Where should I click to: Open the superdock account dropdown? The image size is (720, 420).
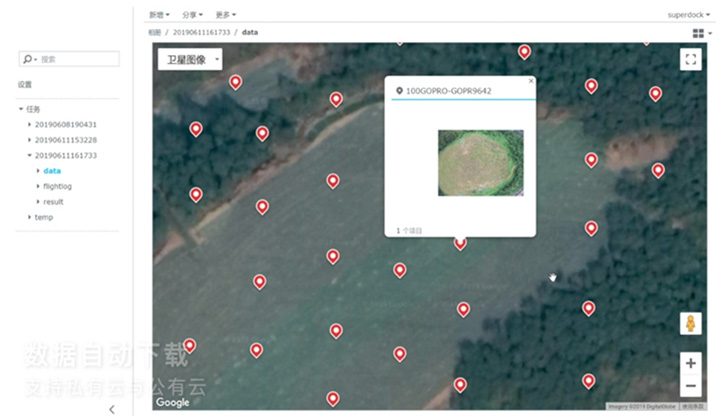click(688, 15)
